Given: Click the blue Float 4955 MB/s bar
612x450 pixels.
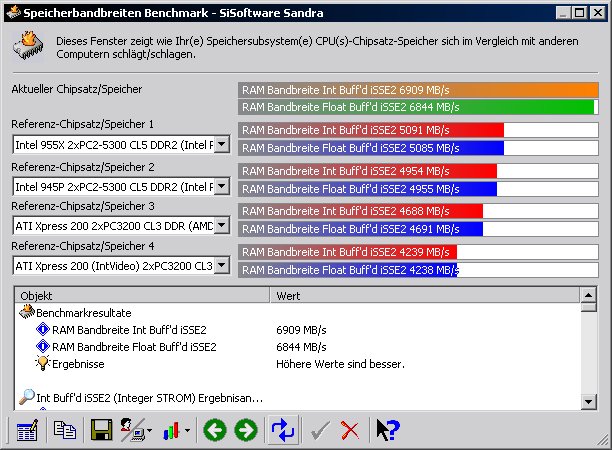Looking at the screenshot, I should [367, 189].
